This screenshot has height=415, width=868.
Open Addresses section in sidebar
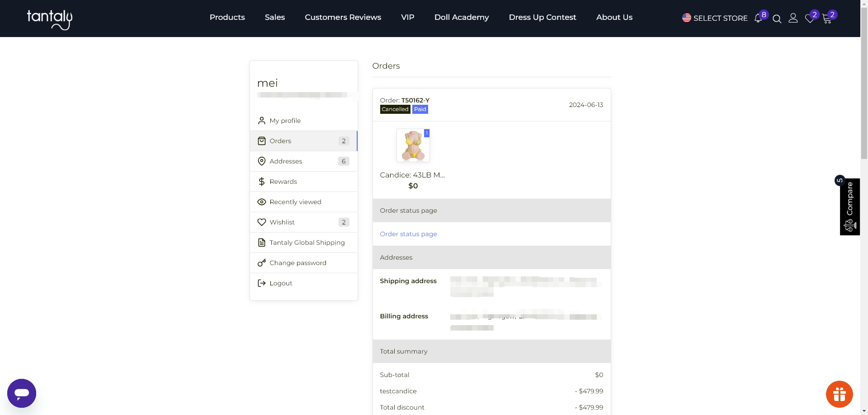[x=304, y=161]
